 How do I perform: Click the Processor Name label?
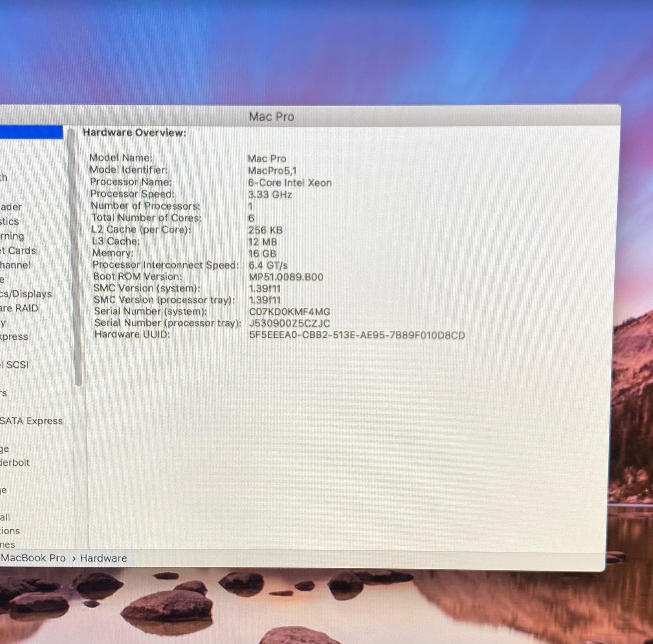pos(131,182)
